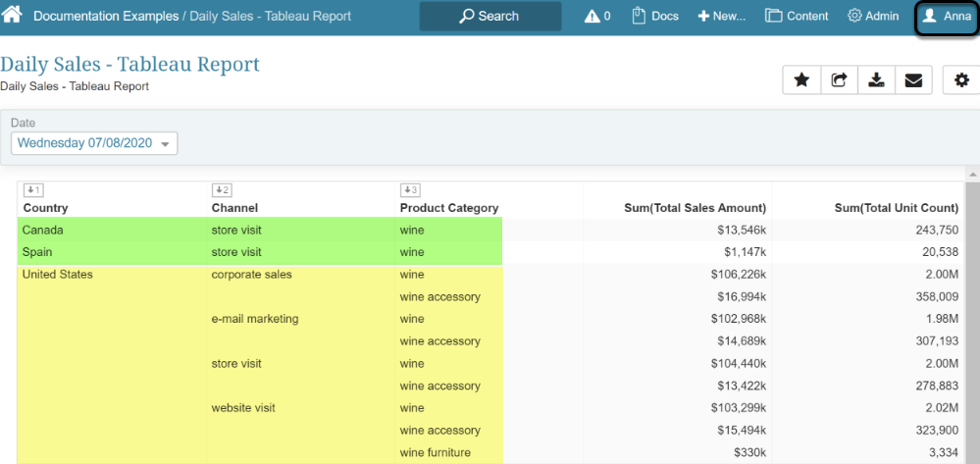Click the Search button
This screenshot has width=980, height=464.
490,17
